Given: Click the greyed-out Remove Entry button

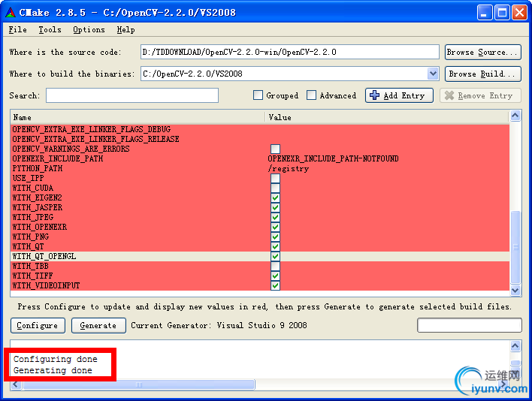Looking at the screenshot, I should point(480,95).
